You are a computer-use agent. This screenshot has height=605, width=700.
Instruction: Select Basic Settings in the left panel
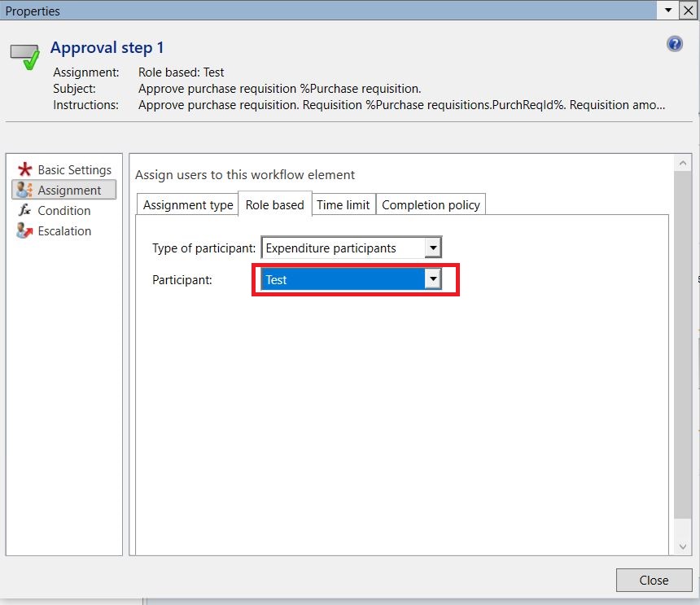point(74,169)
